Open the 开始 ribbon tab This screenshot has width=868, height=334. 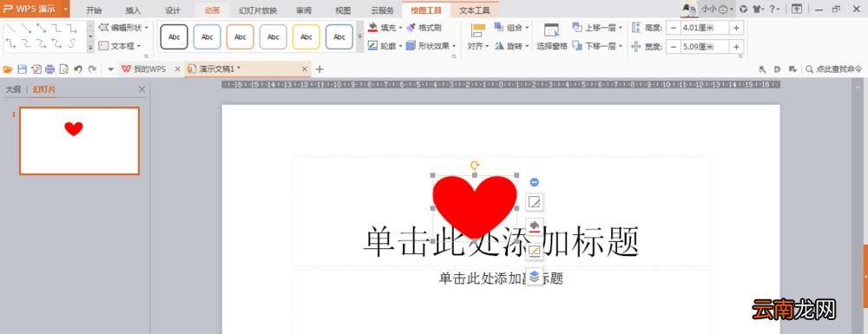(x=94, y=10)
